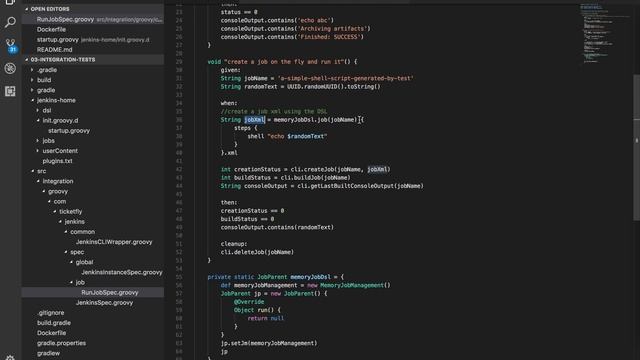Click the code minimap overview
The height and width of the screenshot is (360, 640).
(605, 33)
